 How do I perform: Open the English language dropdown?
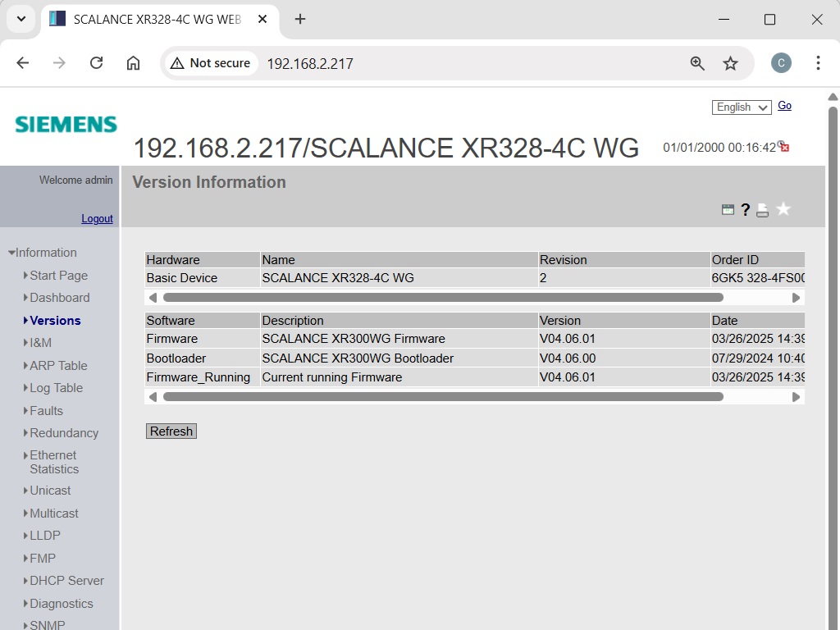tap(741, 107)
